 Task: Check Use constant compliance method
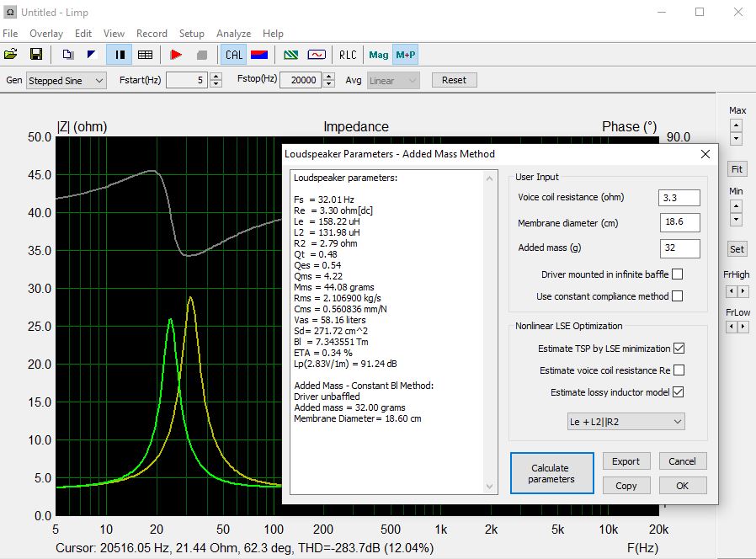click(677, 296)
